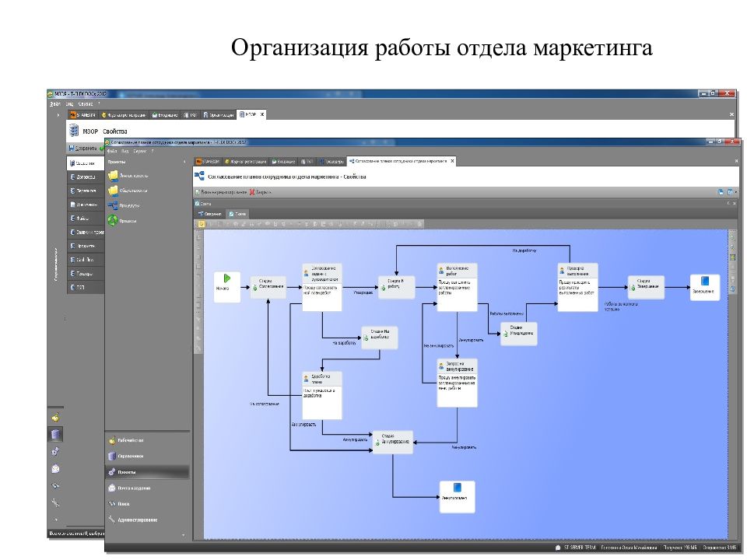Open View menu in front window
The image size is (747, 560).
tap(124, 151)
